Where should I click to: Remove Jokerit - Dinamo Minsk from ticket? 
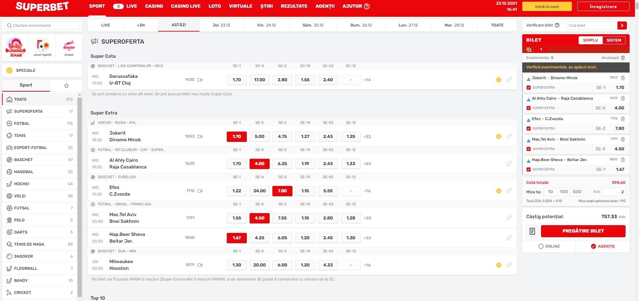tap(623, 78)
